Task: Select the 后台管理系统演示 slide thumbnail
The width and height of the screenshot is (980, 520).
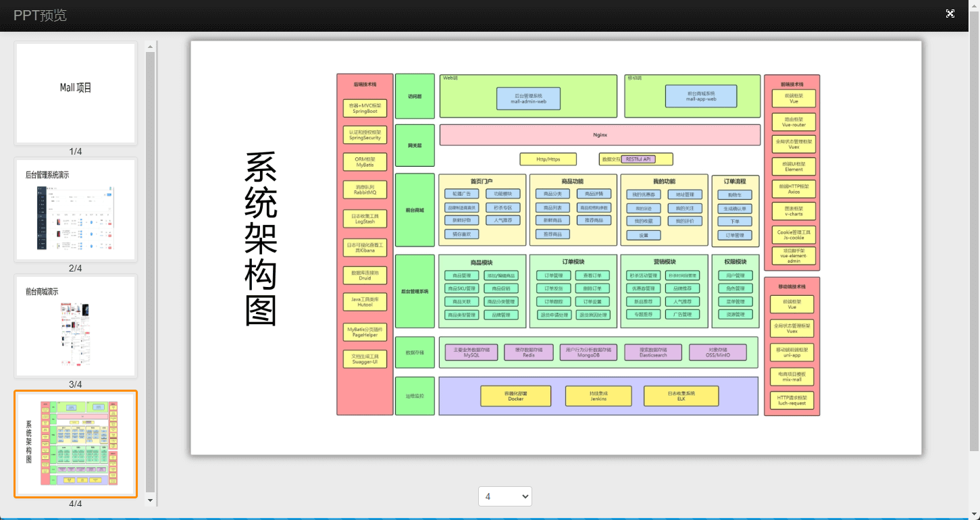Action: pos(76,210)
